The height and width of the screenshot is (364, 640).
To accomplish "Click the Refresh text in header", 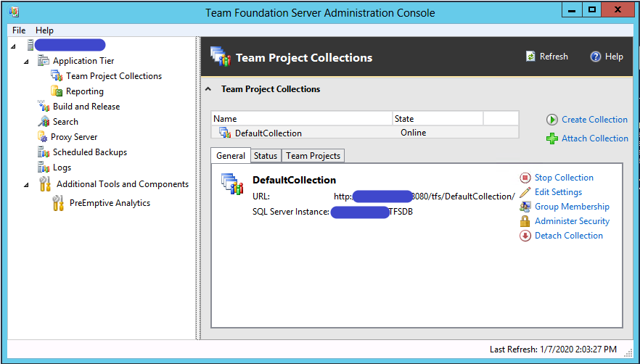I will point(554,57).
